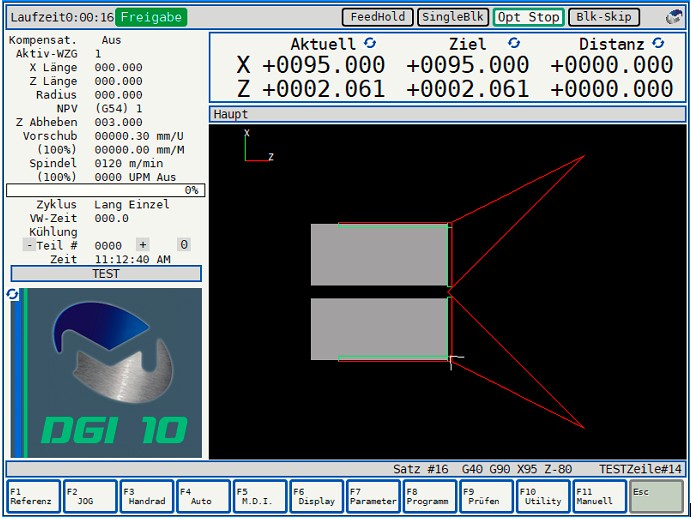The height and width of the screenshot is (519, 692).
Task: Click the Aktiv-WZG value 1
Action: pos(98,54)
